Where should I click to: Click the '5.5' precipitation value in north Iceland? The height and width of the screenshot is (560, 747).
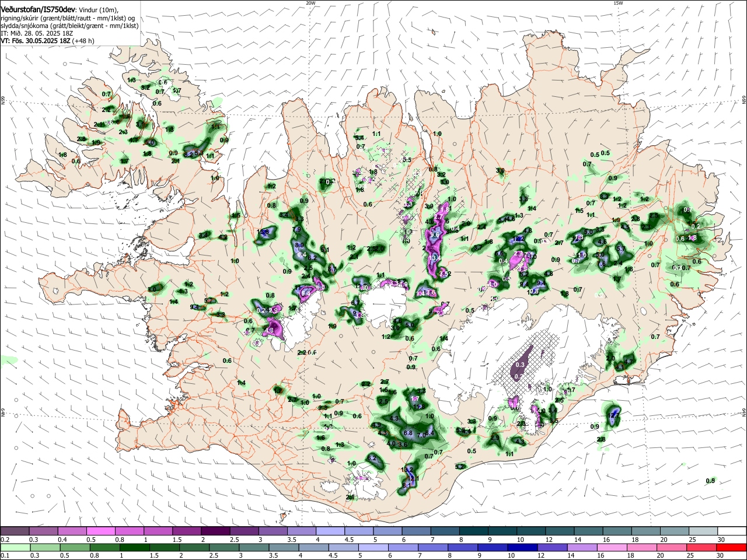407,160
